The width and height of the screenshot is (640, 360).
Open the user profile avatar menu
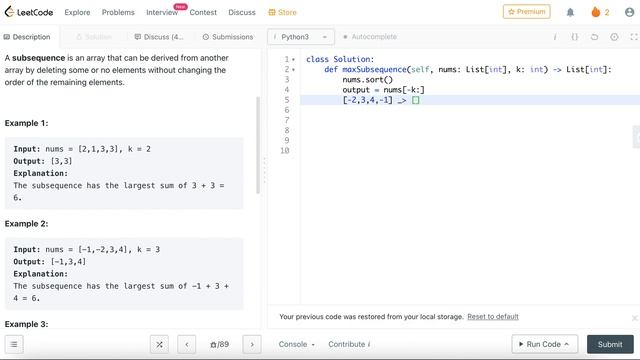(x=629, y=12)
